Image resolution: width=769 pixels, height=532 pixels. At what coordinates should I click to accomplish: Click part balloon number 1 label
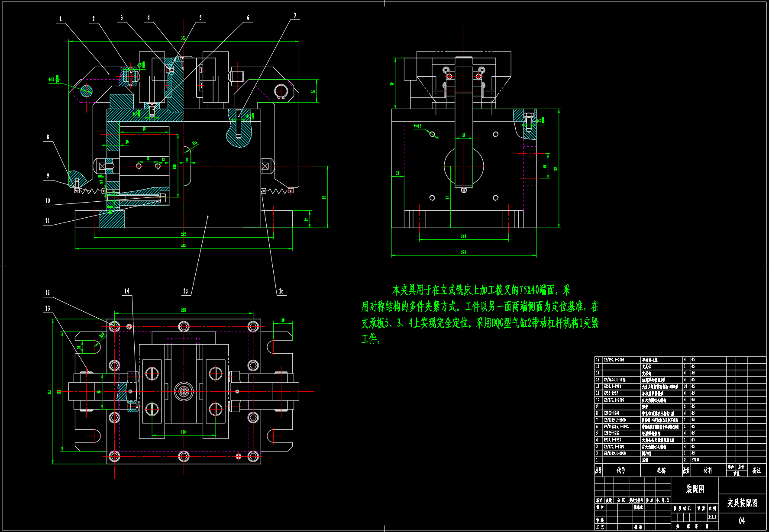pos(61,19)
